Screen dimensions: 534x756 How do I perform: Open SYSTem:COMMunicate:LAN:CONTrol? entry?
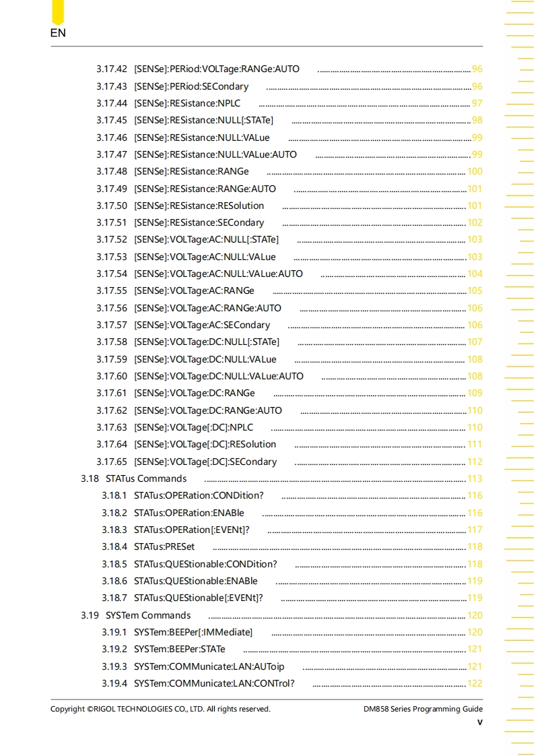point(213,683)
